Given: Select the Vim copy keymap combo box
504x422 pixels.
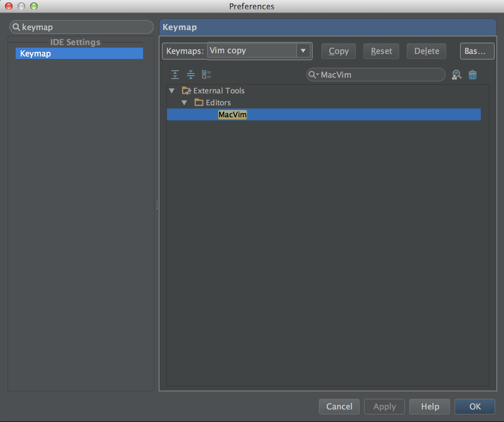Looking at the screenshot, I should tap(259, 51).
